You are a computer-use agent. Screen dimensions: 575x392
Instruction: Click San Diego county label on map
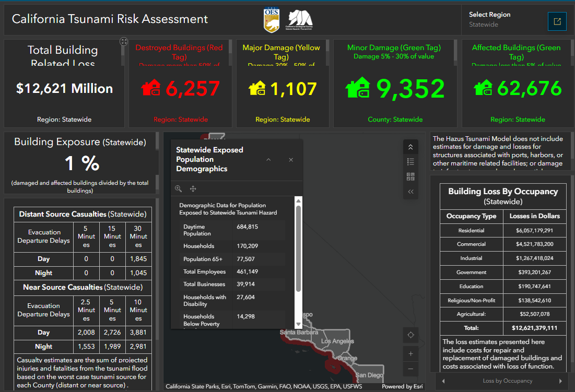369,375
